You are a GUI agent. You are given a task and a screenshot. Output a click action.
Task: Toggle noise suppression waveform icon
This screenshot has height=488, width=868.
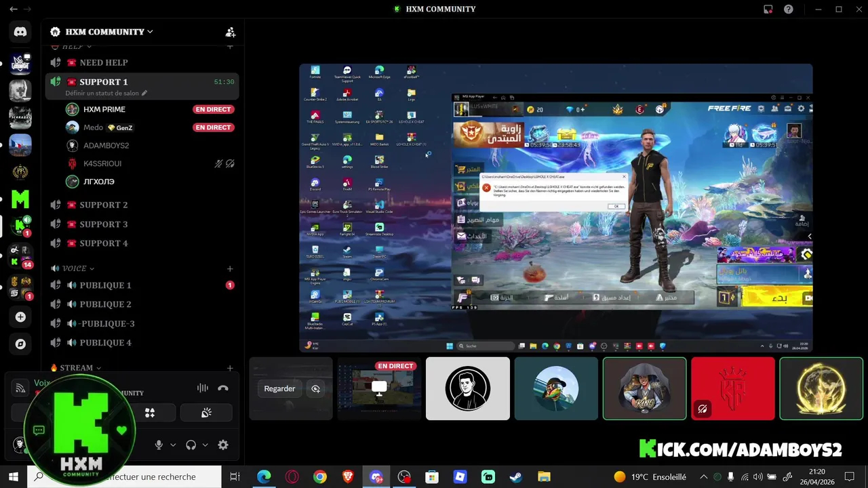202,388
